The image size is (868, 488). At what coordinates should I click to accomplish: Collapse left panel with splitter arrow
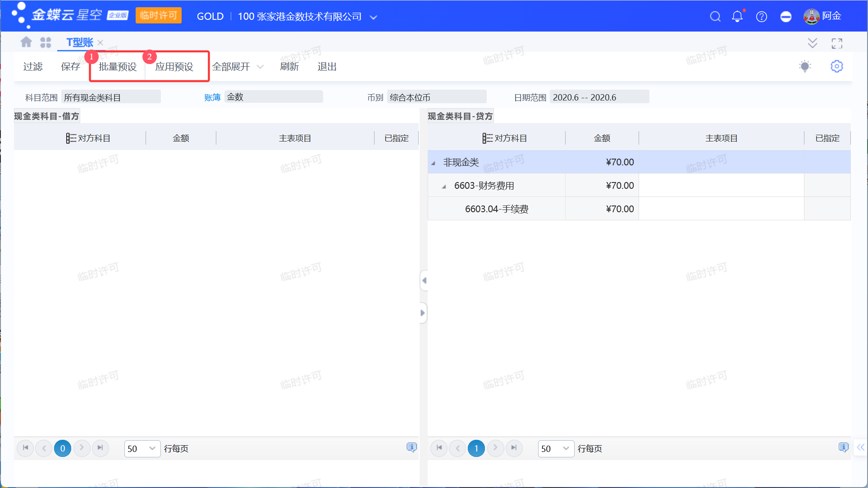(424, 280)
